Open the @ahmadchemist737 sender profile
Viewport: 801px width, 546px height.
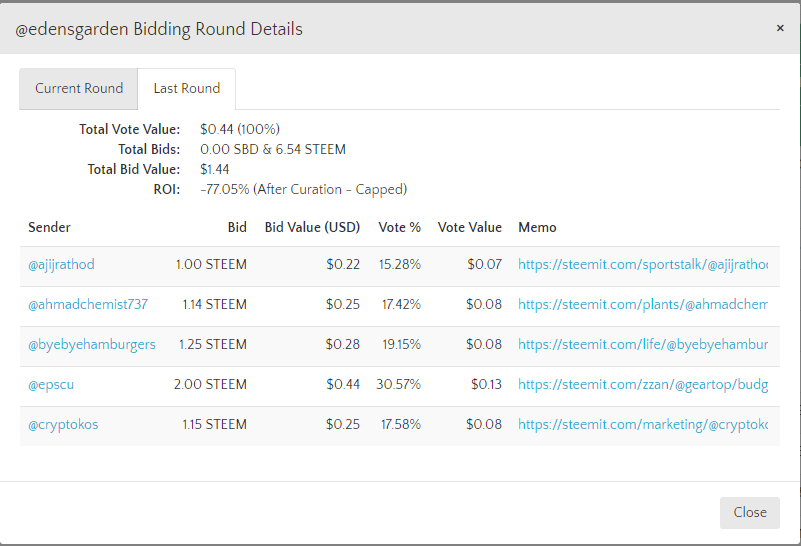point(88,305)
